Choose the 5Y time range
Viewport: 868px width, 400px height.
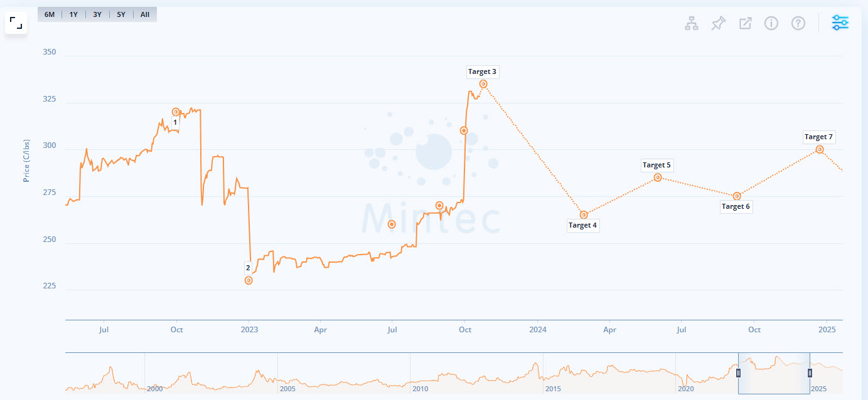(121, 14)
